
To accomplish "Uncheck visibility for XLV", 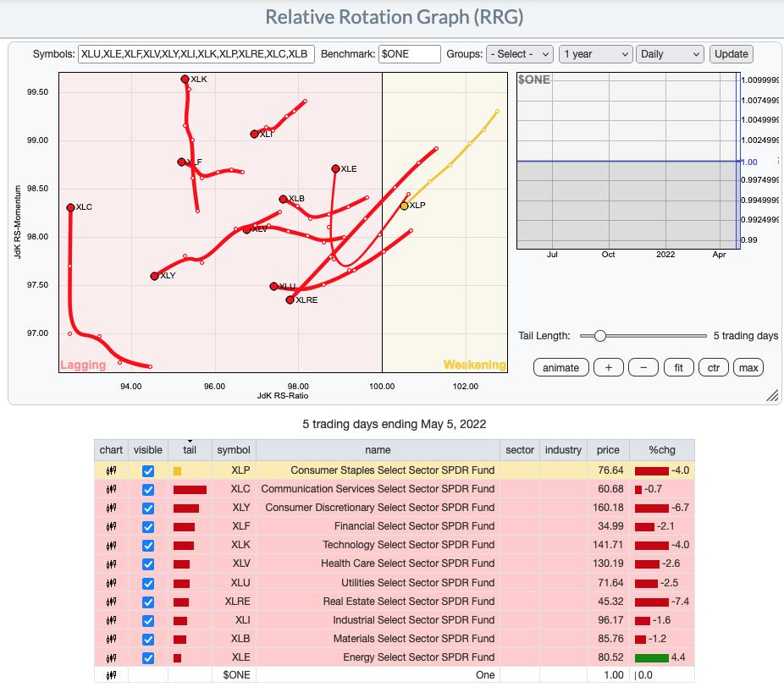I will (x=148, y=564).
